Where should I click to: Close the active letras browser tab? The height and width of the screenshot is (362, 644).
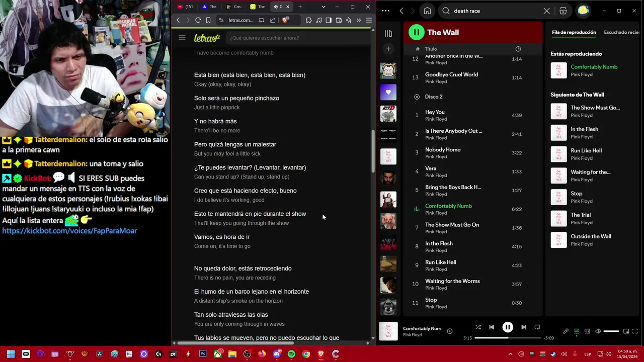click(287, 7)
